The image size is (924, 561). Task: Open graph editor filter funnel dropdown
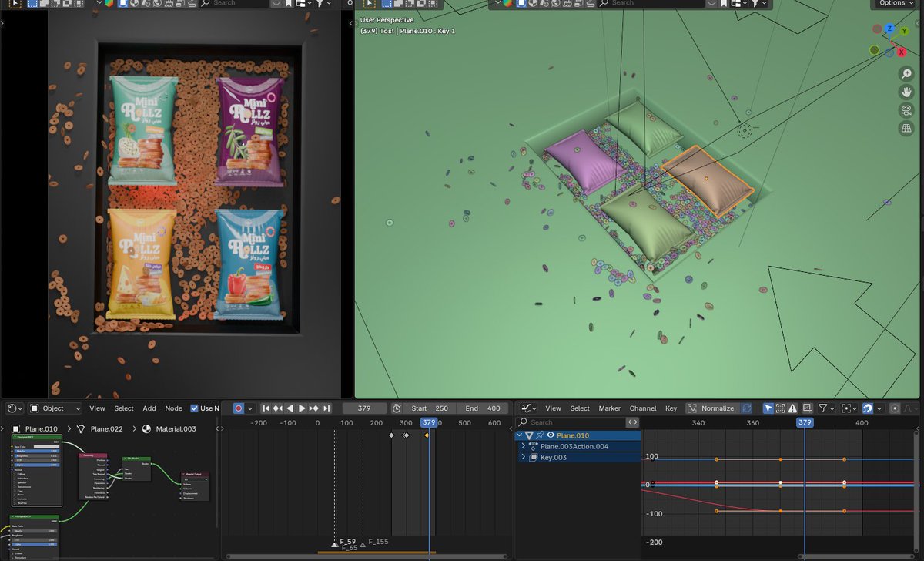(x=827, y=408)
